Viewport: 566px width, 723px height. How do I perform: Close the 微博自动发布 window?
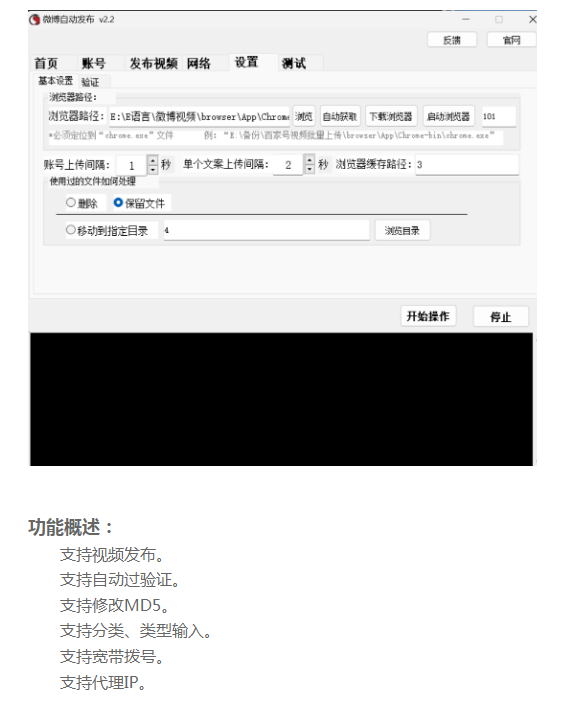pyautogui.click(x=532, y=19)
